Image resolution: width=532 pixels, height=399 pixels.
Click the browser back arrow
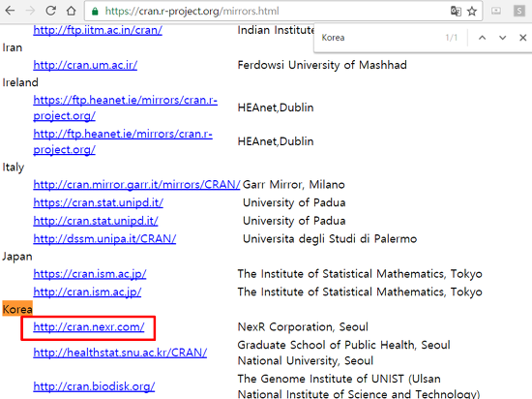pos(11,11)
